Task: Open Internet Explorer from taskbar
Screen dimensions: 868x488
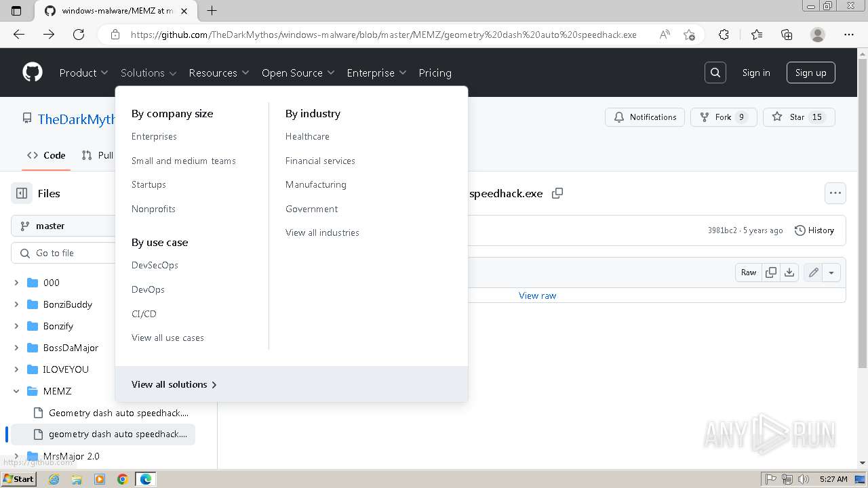Action: click(54, 479)
